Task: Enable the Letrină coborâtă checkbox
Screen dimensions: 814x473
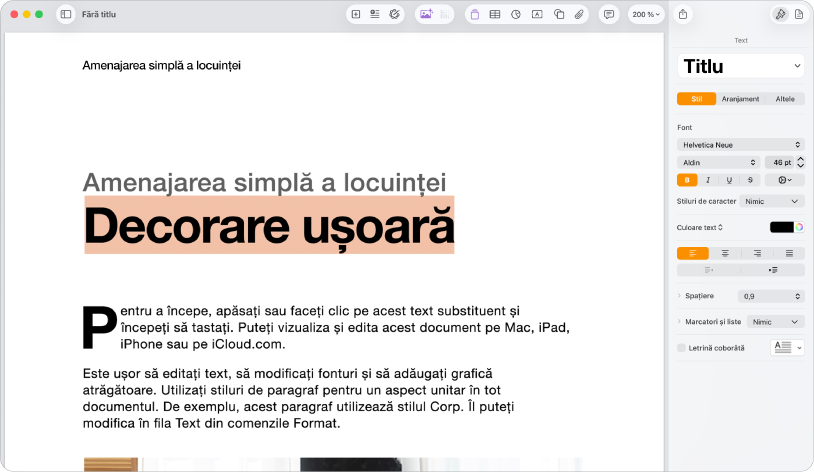Action: [x=682, y=348]
